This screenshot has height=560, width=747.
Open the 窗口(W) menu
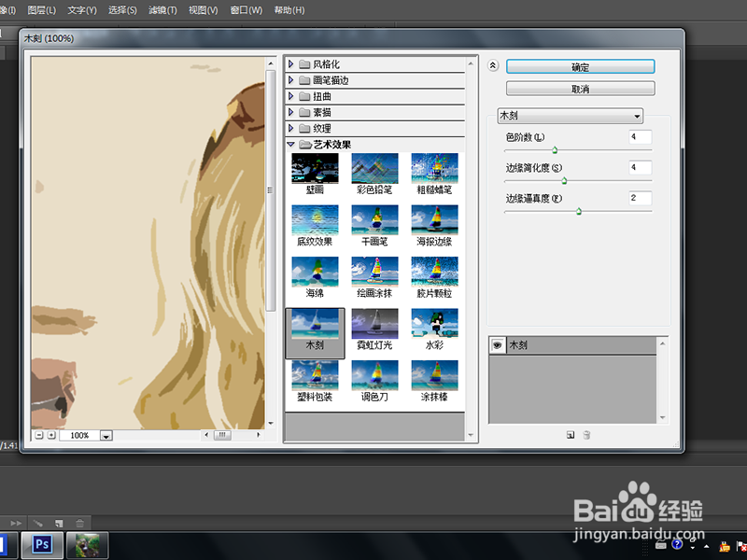pyautogui.click(x=247, y=10)
